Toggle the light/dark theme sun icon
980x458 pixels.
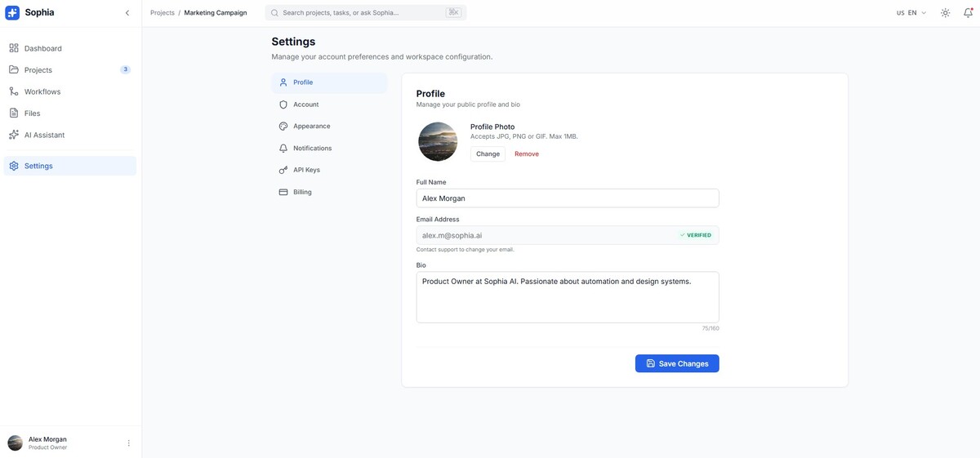945,13
